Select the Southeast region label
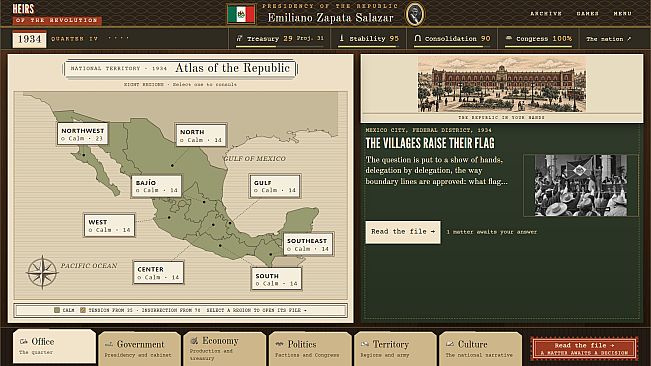The height and width of the screenshot is (366, 651). (308, 244)
